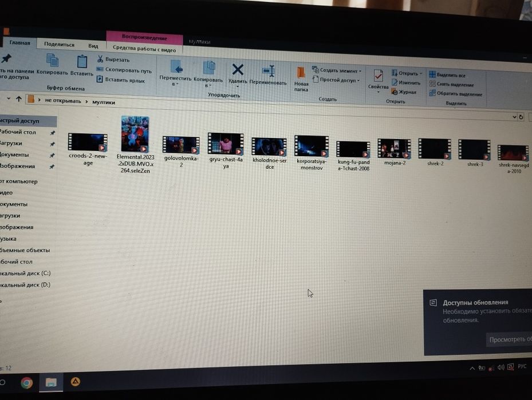The image size is (532, 400).
Task: Open pinned Документы under Quick access
Action: coord(15,155)
